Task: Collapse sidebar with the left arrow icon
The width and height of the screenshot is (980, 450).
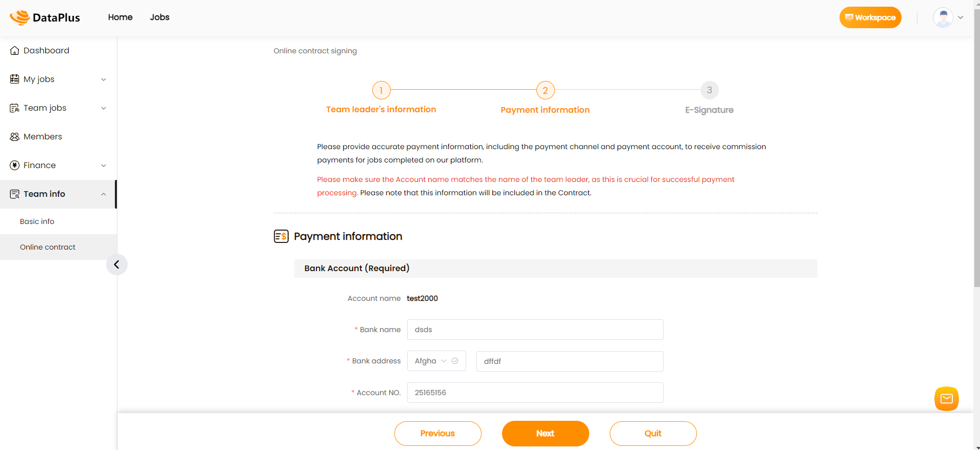Action: pyautogui.click(x=117, y=264)
